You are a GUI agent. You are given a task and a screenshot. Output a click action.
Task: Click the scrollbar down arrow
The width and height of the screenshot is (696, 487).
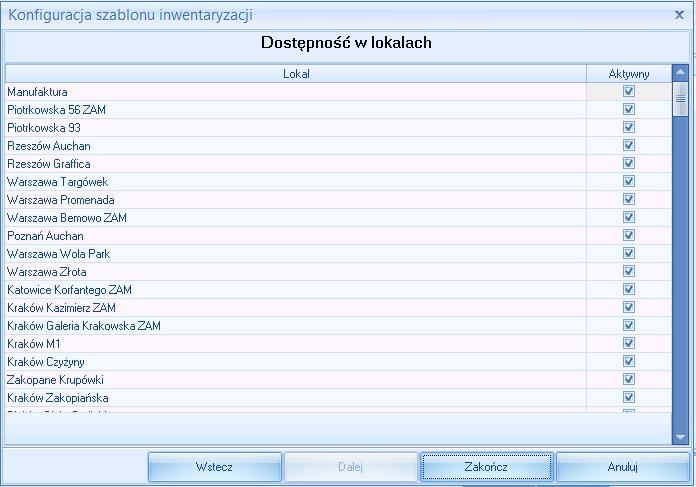(x=680, y=437)
